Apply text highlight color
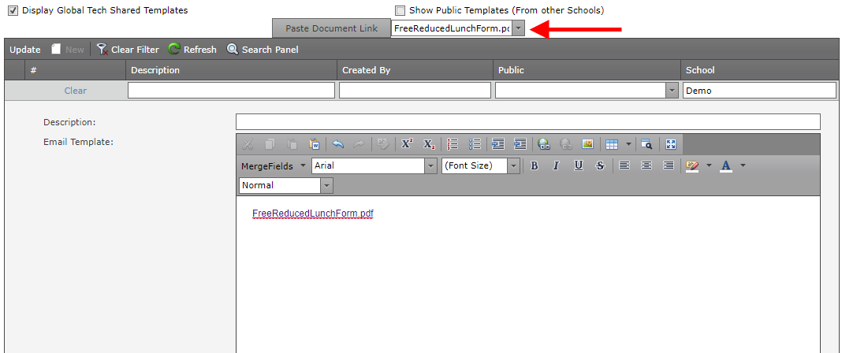868x353 pixels. click(x=692, y=165)
